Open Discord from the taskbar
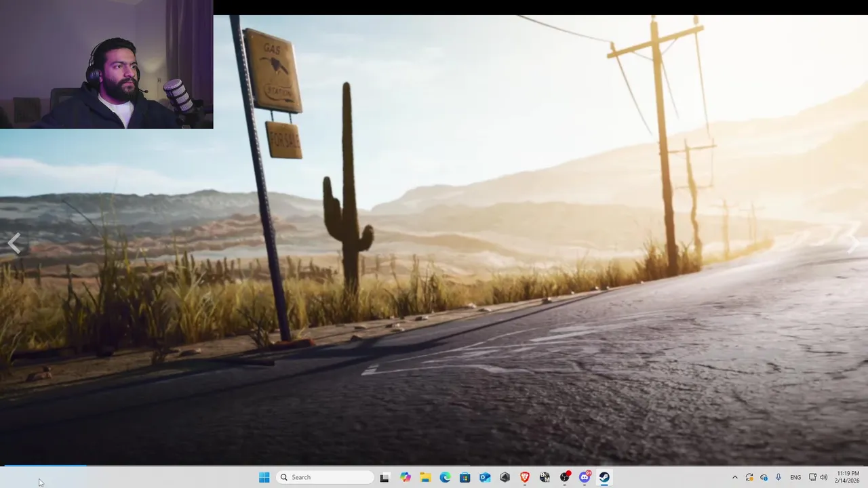The height and width of the screenshot is (488, 868). [585, 477]
